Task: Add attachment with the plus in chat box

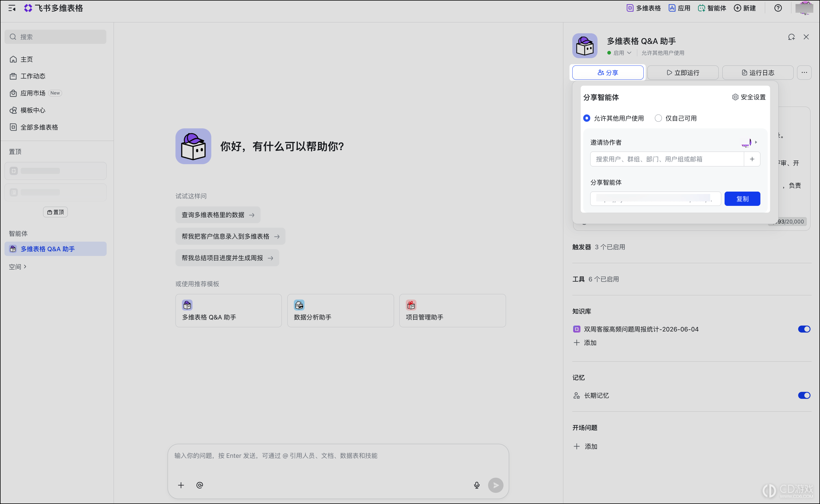Action: point(181,485)
